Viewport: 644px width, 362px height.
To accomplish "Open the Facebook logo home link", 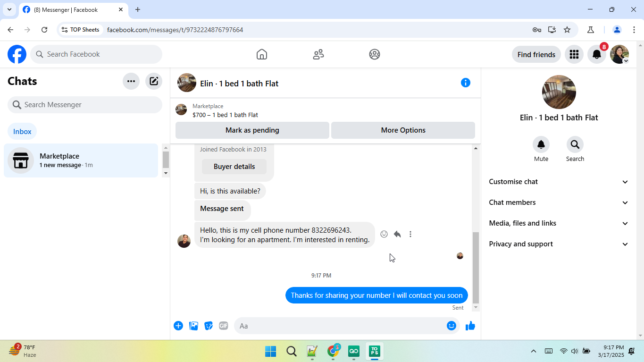I will click(17, 54).
